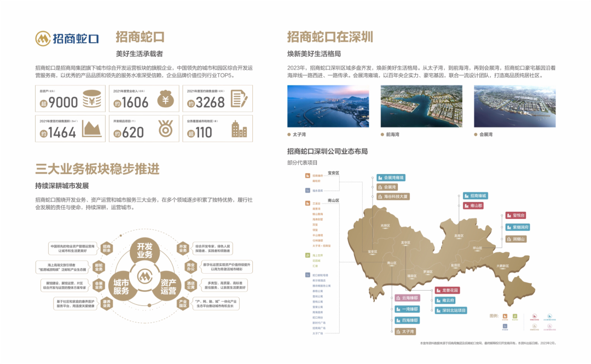Open the 太子湾 project label
This screenshot has width=591, height=364.
(x=406, y=331)
